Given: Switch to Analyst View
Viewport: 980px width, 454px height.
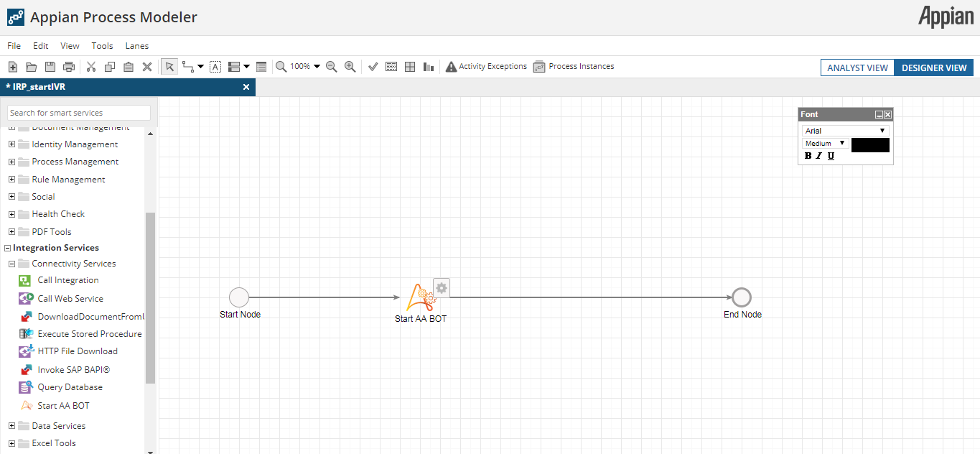Looking at the screenshot, I should click(857, 68).
